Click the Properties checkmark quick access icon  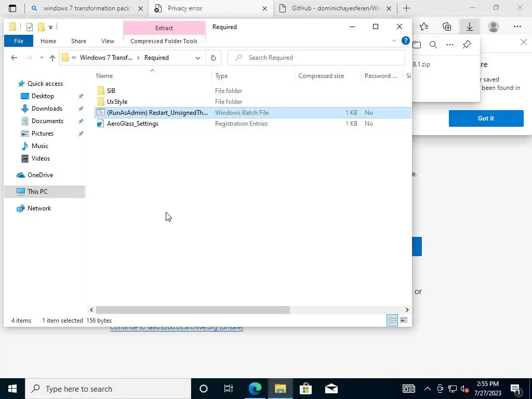[30, 27]
